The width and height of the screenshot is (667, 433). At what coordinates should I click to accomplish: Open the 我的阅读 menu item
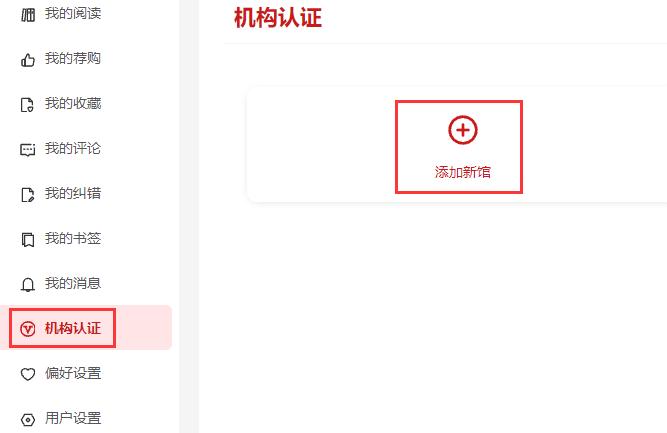pos(73,13)
